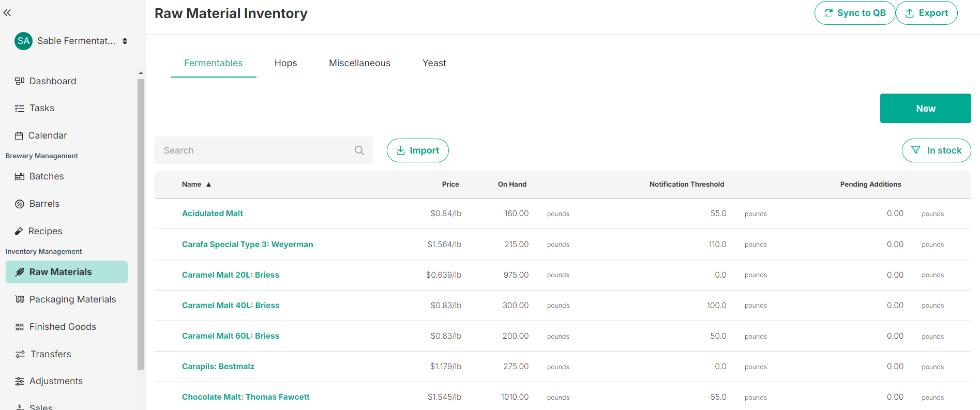The height and width of the screenshot is (410, 980).
Task: Sort by Name column arrow
Action: (209, 185)
